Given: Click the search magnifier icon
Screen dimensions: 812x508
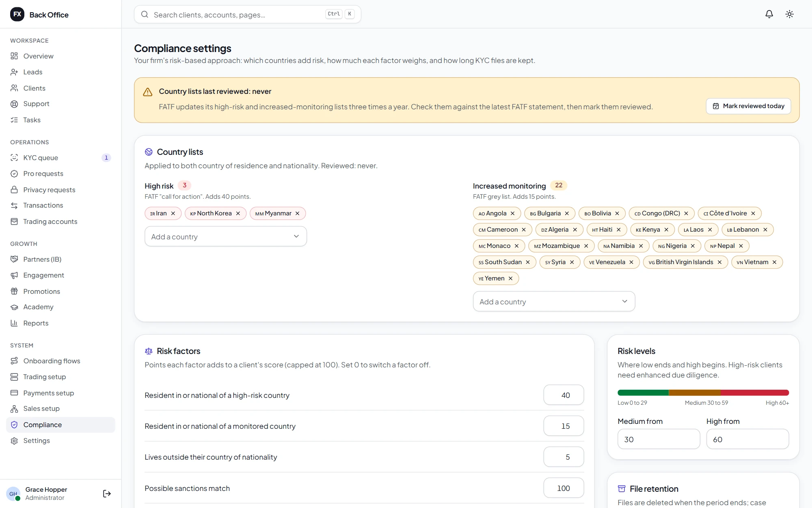Looking at the screenshot, I should [145, 15].
